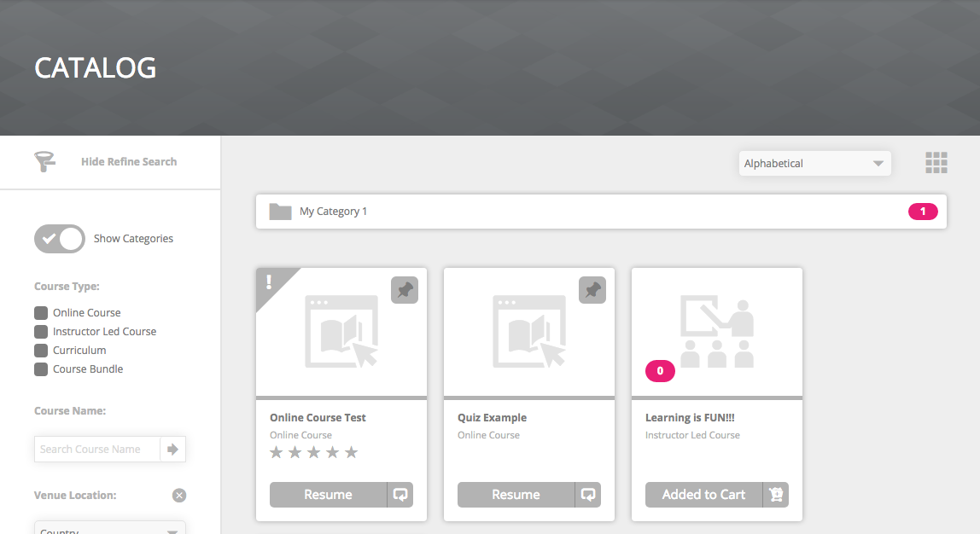This screenshot has height=534, width=980.
Task: Click the cart icon on Learning is FUN!!!
Action: (776, 495)
